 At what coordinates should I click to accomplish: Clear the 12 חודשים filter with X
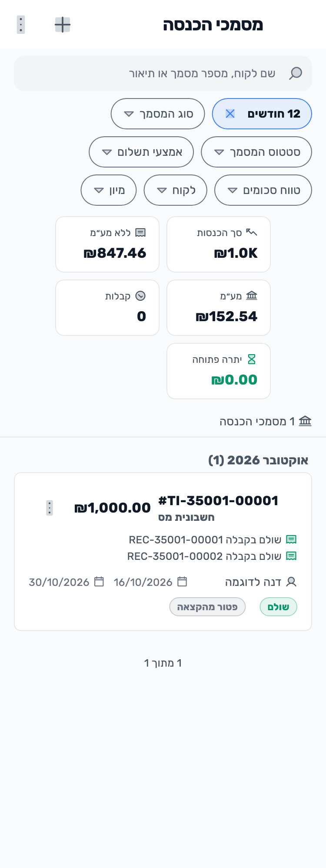pos(230,114)
